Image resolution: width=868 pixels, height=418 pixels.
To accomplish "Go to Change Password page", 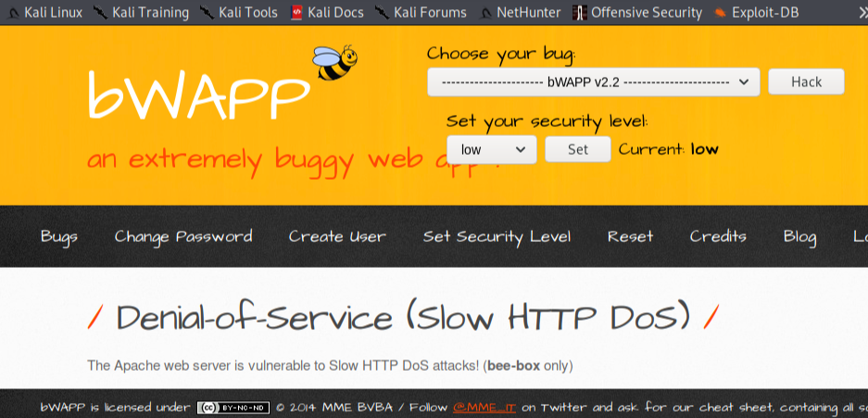I will tap(183, 236).
